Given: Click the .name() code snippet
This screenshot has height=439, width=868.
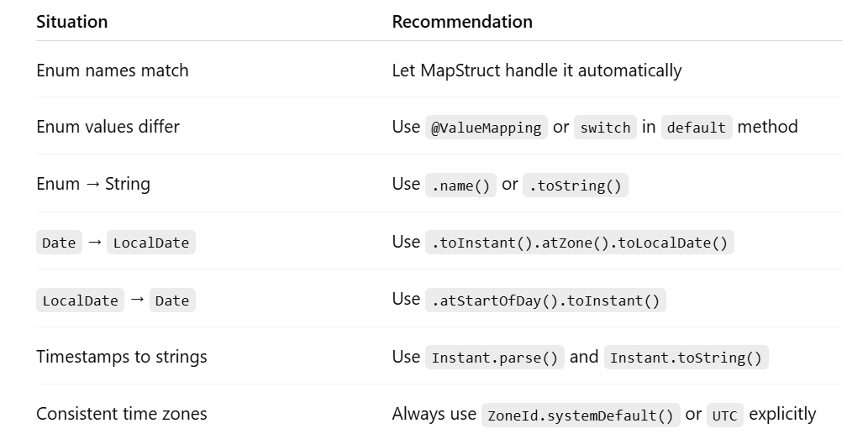Looking at the screenshot, I should tap(460, 185).
